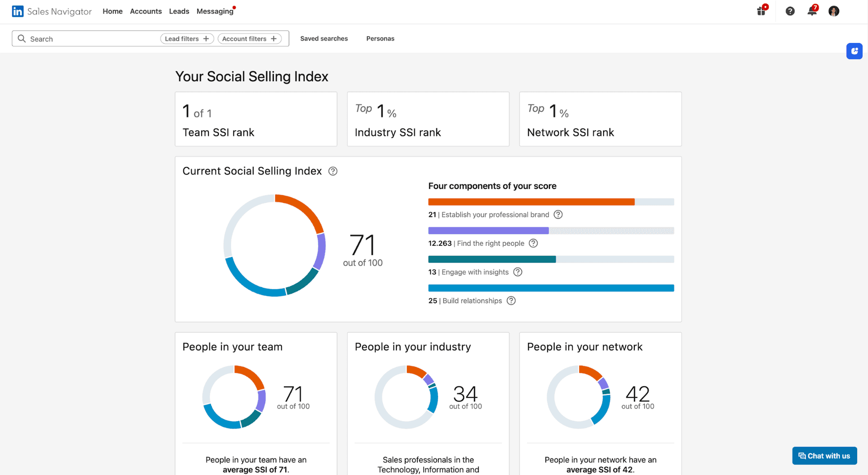Open the Accounts menu

click(146, 11)
